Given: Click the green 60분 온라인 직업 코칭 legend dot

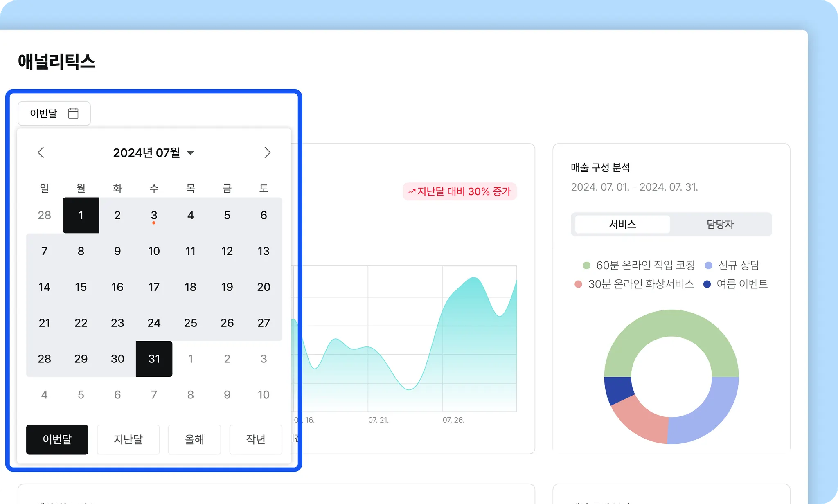Looking at the screenshot, I should (586, 265).
